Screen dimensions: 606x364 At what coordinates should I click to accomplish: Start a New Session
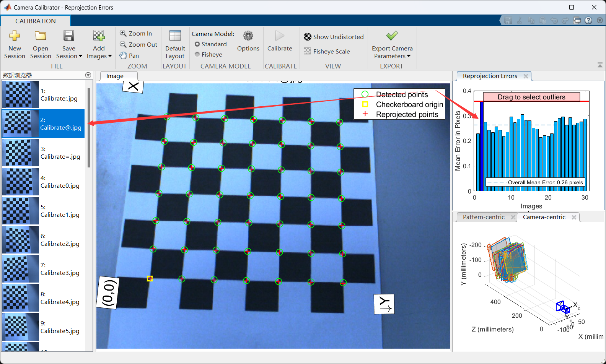[15, 44]
